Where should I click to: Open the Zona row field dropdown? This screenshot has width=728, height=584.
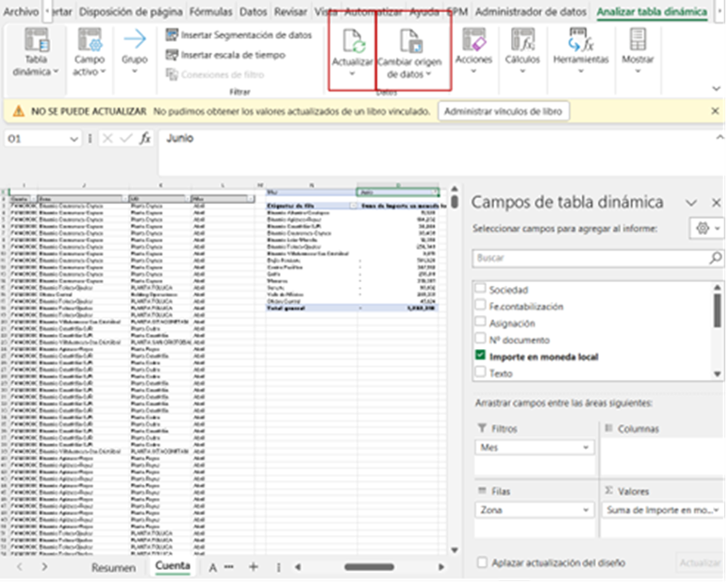click(x=586, y=510)
